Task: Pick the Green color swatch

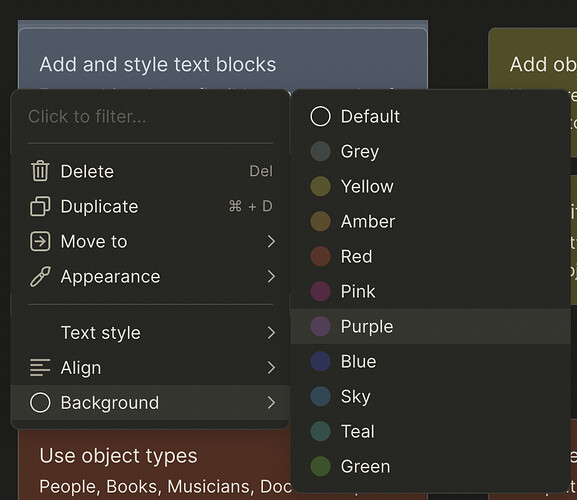Action: (321, 466)
